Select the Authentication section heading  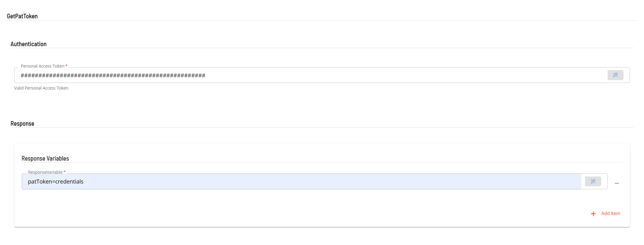click(28, 44)
